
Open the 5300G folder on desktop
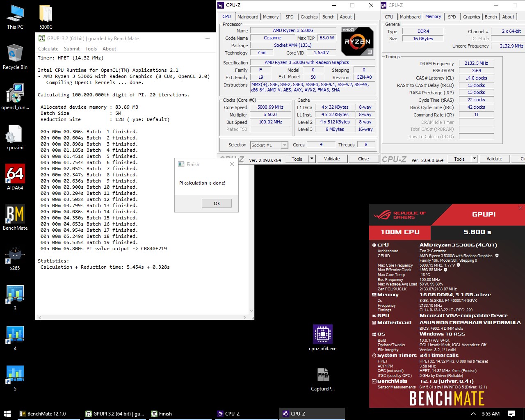[46, 17]
